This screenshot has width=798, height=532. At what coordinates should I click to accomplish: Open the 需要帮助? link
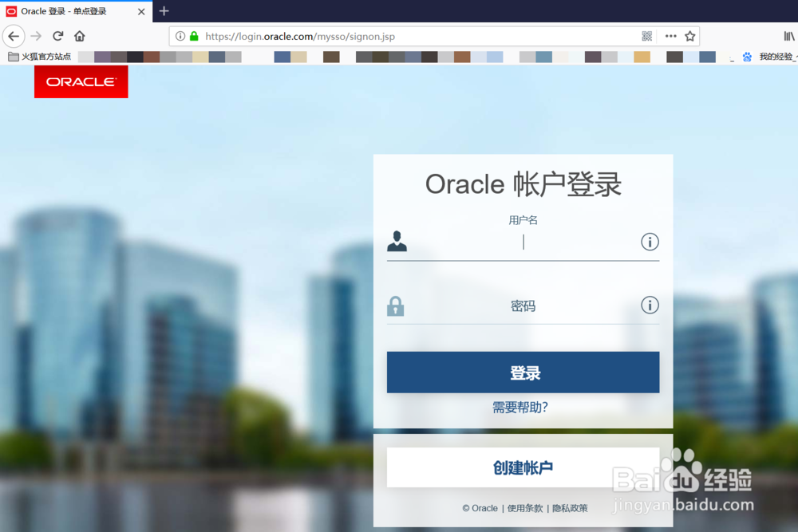point(520,407)
